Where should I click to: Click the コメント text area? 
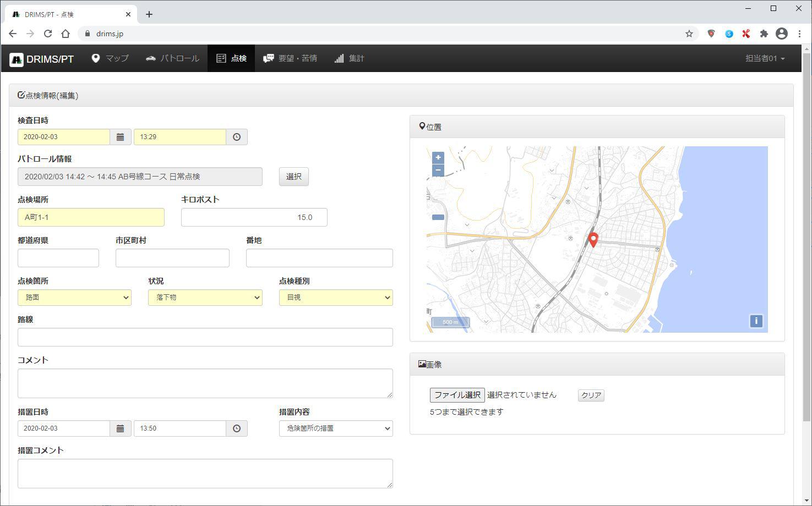coord(205,383)
